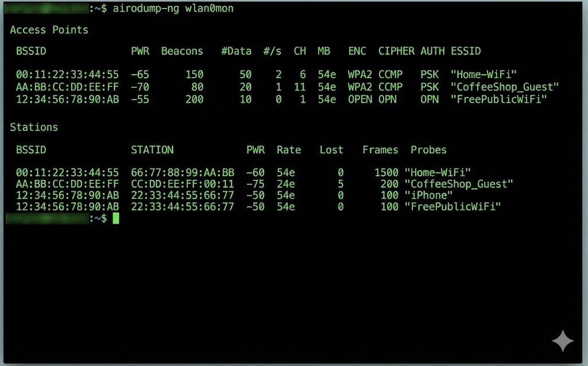Click the blurred hostname in the prompt
This screenshot has width=588, height=366.
click(46, 218)
